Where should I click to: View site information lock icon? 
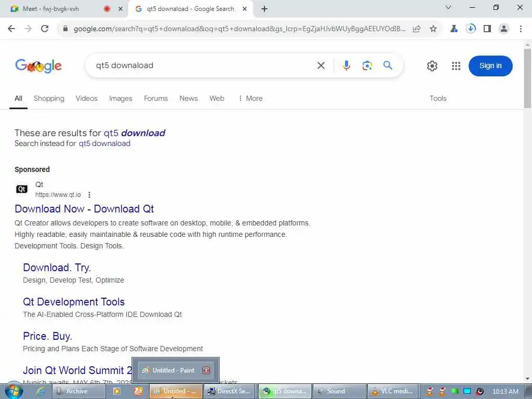tap(65, 29)
